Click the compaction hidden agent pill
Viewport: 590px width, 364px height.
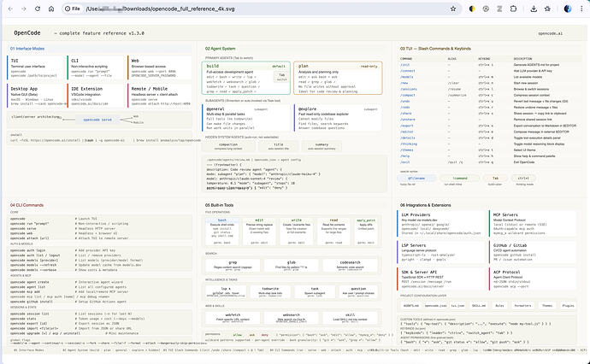coord(228,146)
